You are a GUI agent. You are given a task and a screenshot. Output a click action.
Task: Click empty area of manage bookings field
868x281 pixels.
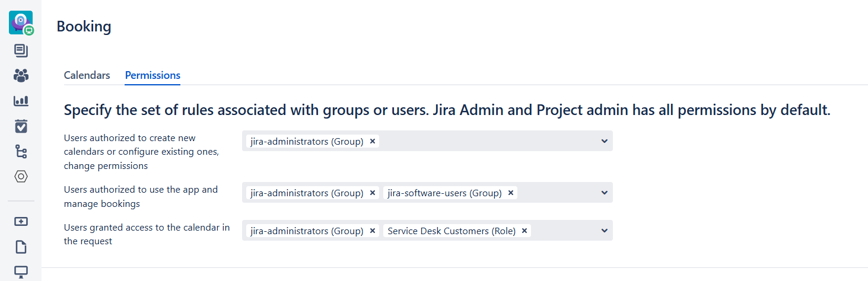(x=558, y=193)
